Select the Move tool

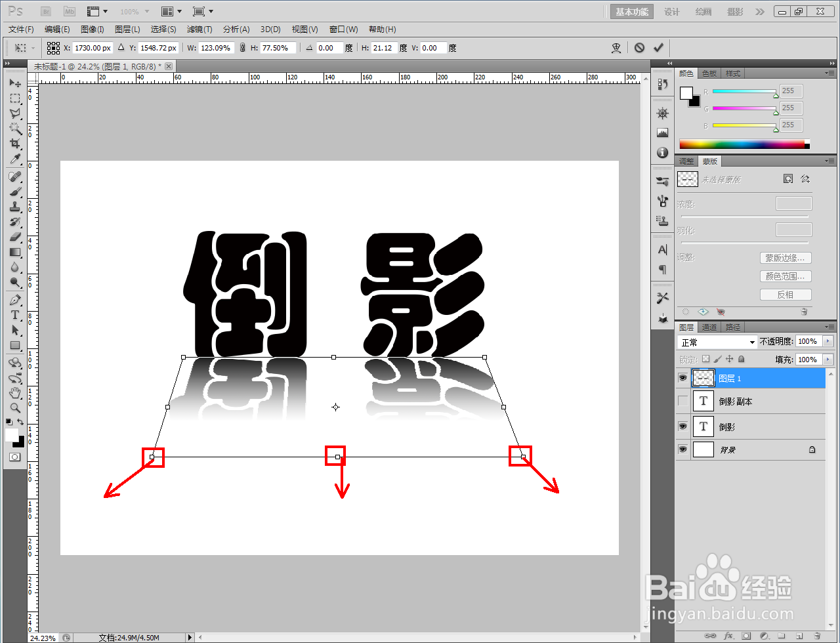(14, 83)
